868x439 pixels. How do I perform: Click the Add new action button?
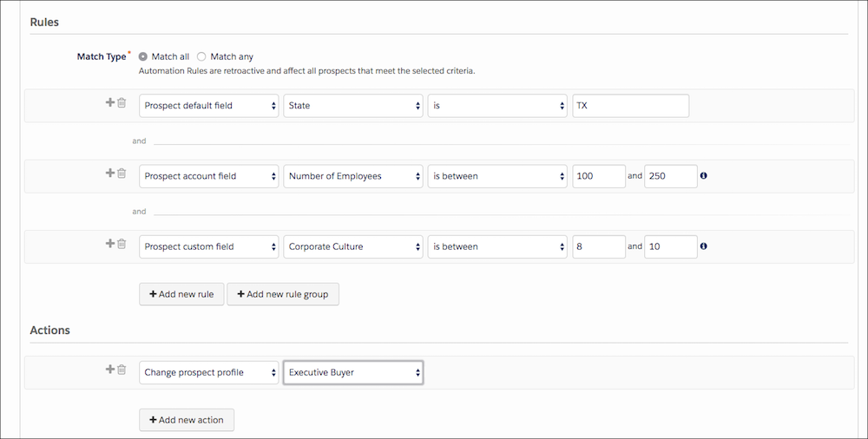tap(187, 420)
